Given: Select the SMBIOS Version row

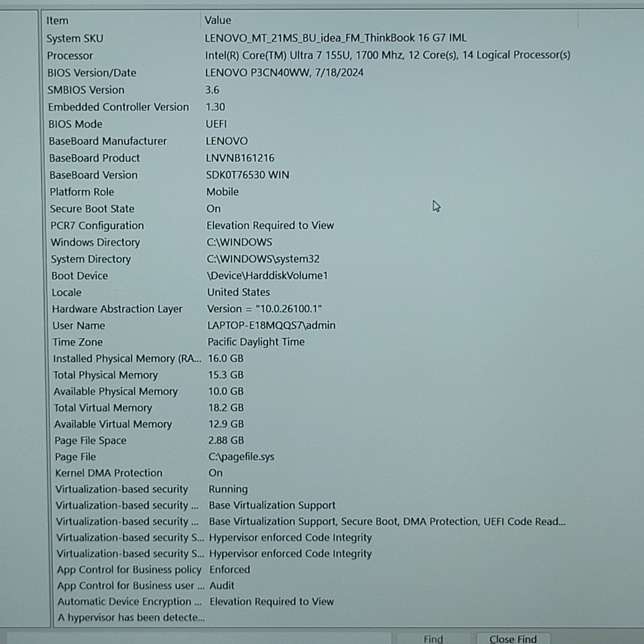Looking at the screenshot, I should tap(86, 90).
